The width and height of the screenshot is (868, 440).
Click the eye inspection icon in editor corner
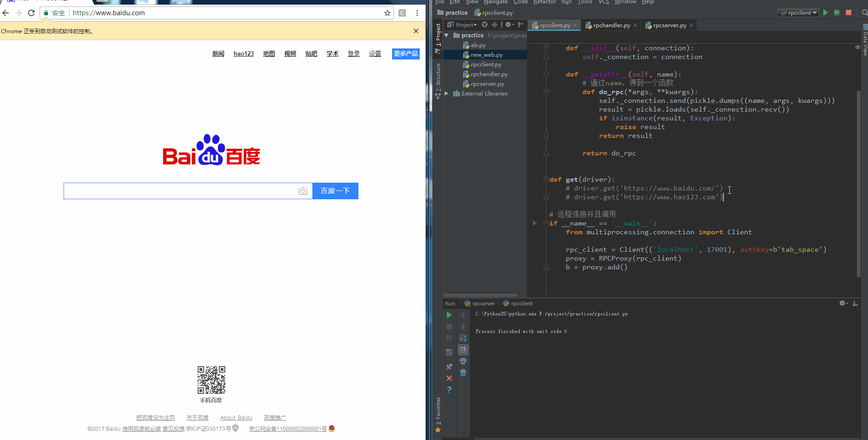(857, 47)
